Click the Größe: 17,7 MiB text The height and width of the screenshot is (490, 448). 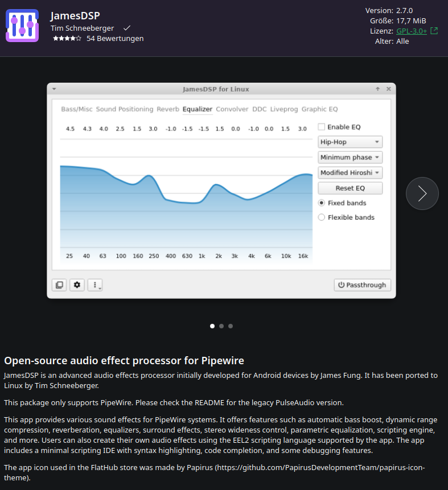[398, 21]
